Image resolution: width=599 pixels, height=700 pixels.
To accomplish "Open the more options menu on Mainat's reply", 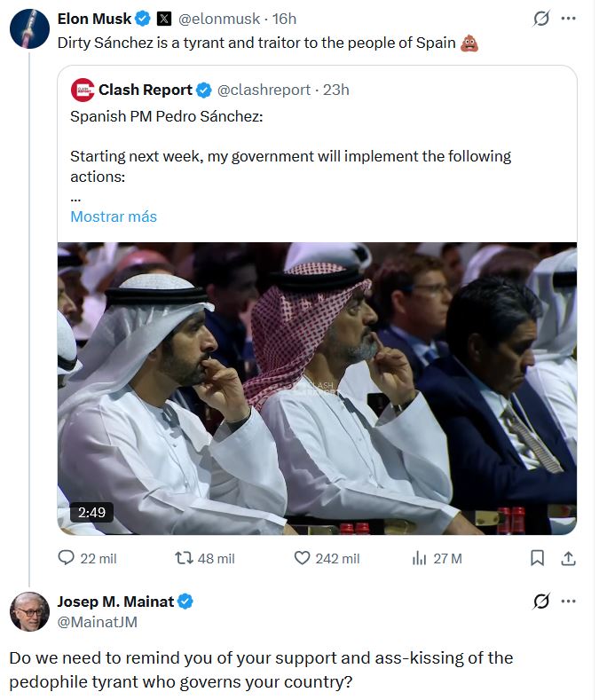I will pyautogui.click(x=570, y=602).
